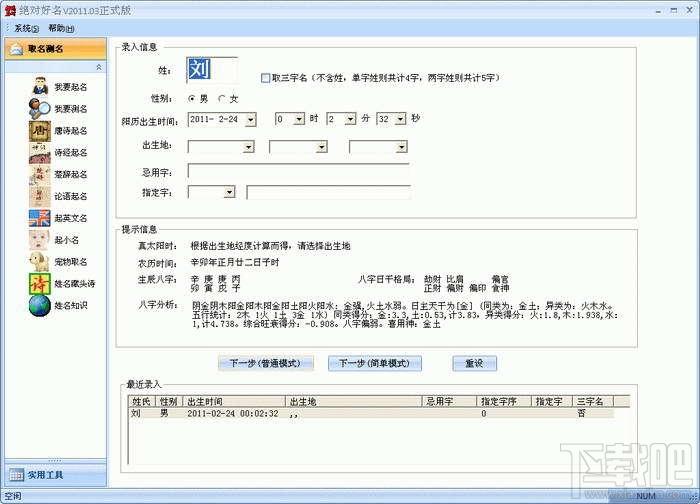Enable the 取三字名 checkbox
The height and width of the screenshot is (504, 700).
(265, 78)
